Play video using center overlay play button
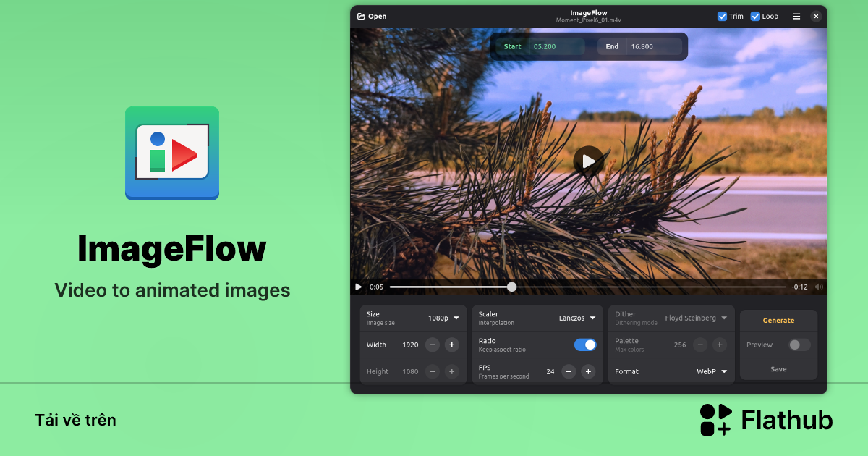The image size is (868, 456). coord(588,161)
